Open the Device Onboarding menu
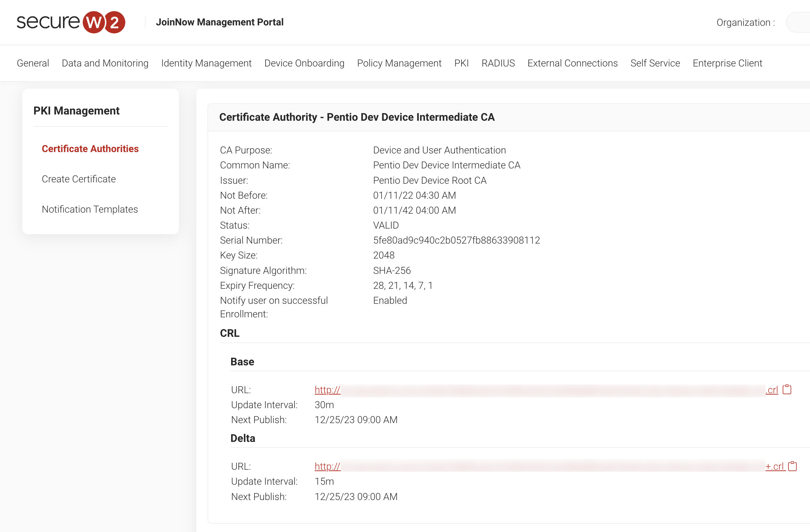 (305, 63)
